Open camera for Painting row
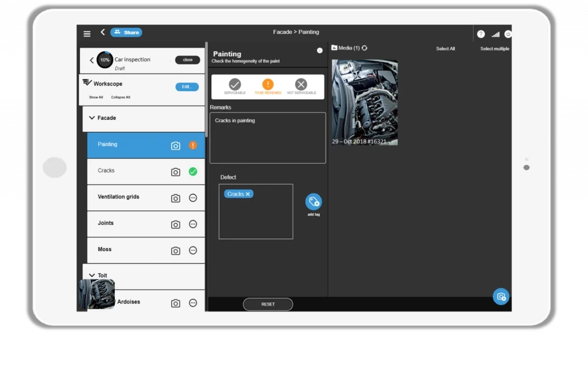The height and width of the screenshot is (366, 588). 176,146
